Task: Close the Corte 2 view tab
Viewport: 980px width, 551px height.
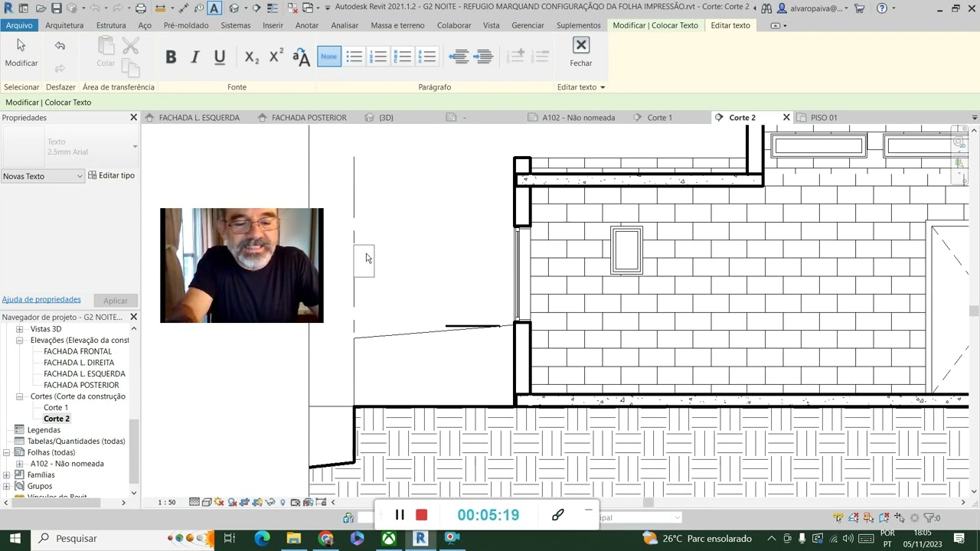Action: tap(786, 118)
